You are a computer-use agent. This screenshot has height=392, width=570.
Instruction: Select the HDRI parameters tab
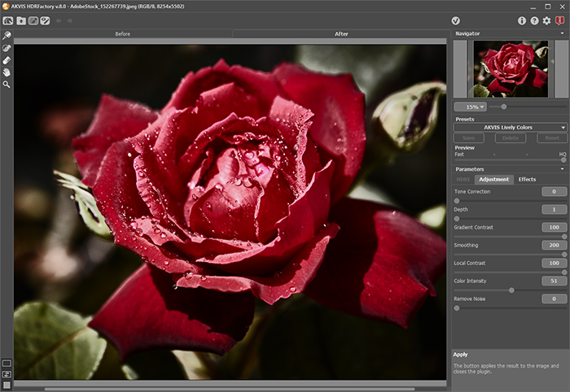(x=463, y=179)
